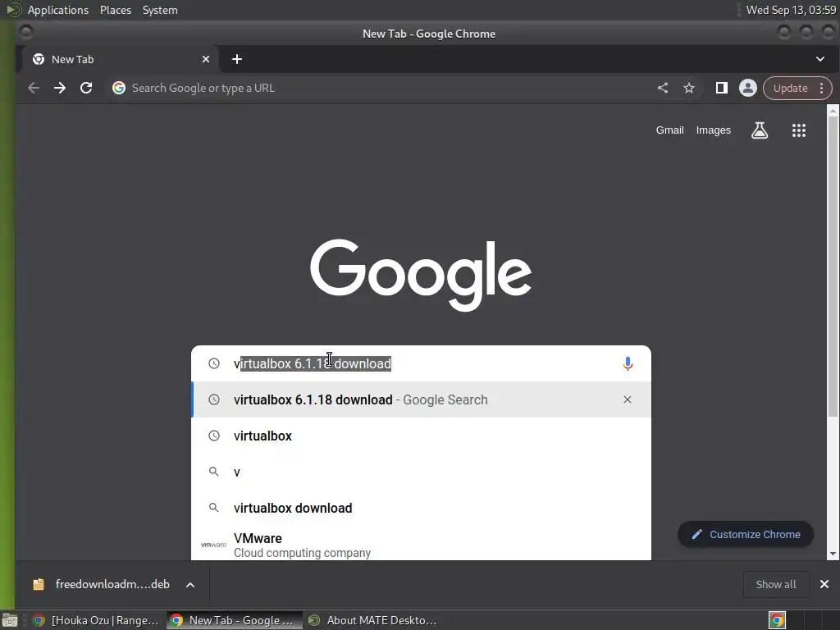Reload the page with the refresh icon
The width and height of the screenshot is (840, 630).
pos(86,88)
